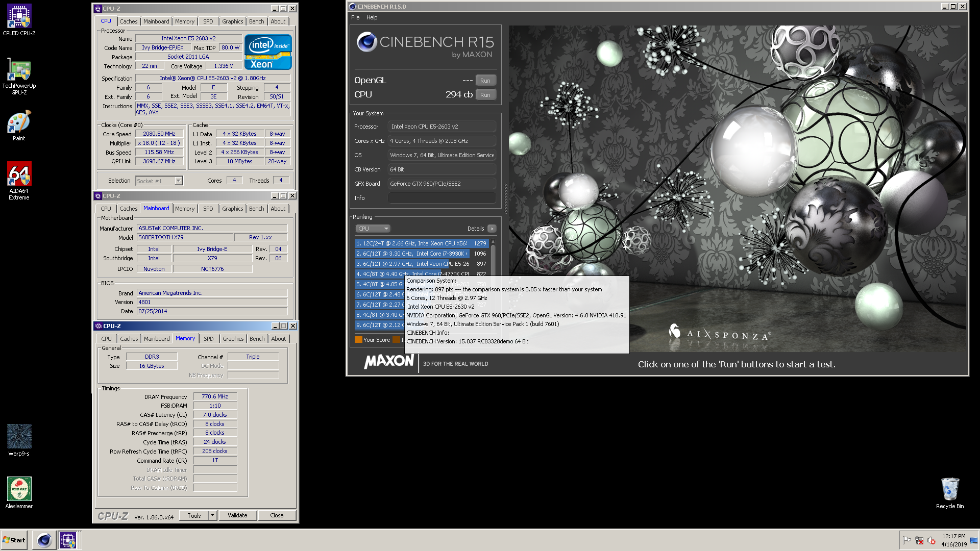This screenshot has height=551, width=980.
Task: Open SPD tab in Memory CPU-Z window
Action: (209, 339)
